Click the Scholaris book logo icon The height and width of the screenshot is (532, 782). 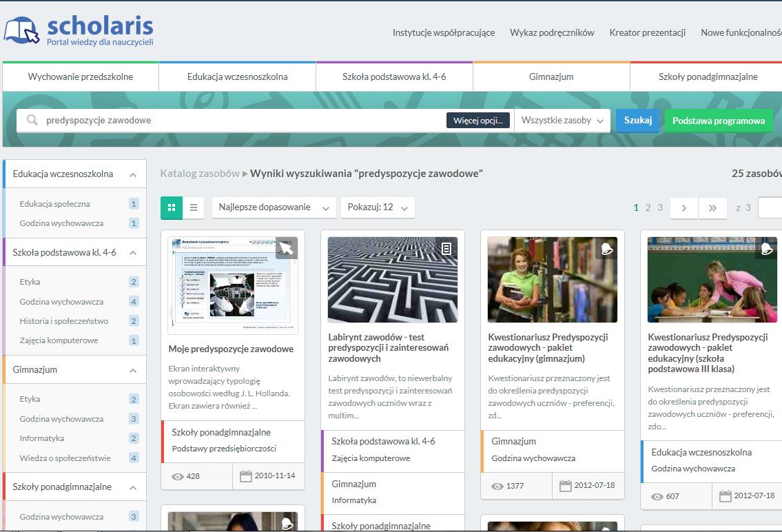tap(21, 30)
